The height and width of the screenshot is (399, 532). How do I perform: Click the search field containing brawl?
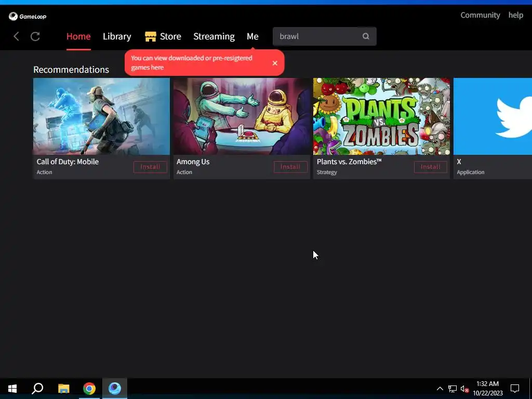[x=324, y=36]
